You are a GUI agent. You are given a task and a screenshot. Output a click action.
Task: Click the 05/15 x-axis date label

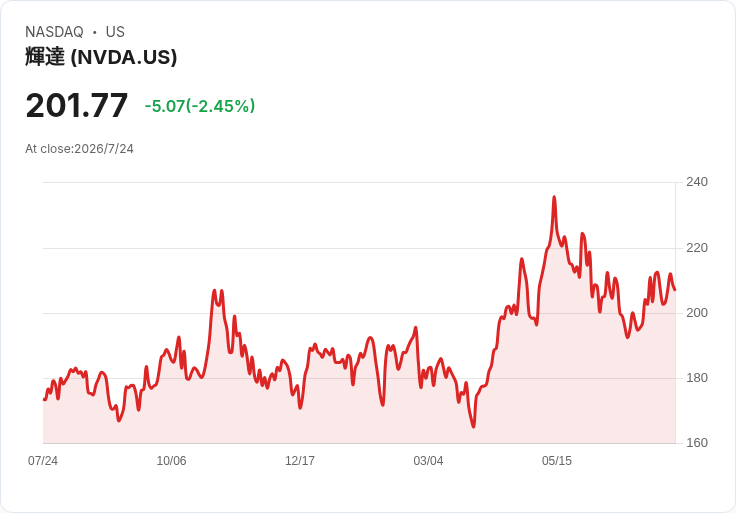(557, 461)
